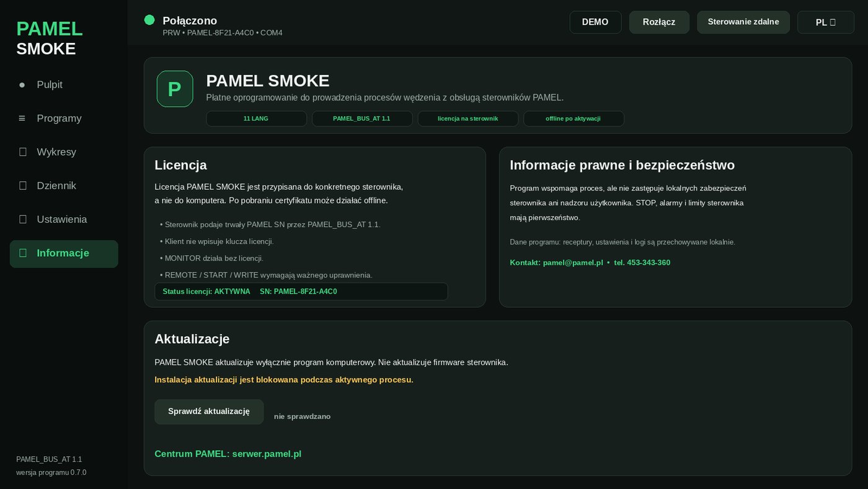Open the Wykresy page

click(64, 152)
